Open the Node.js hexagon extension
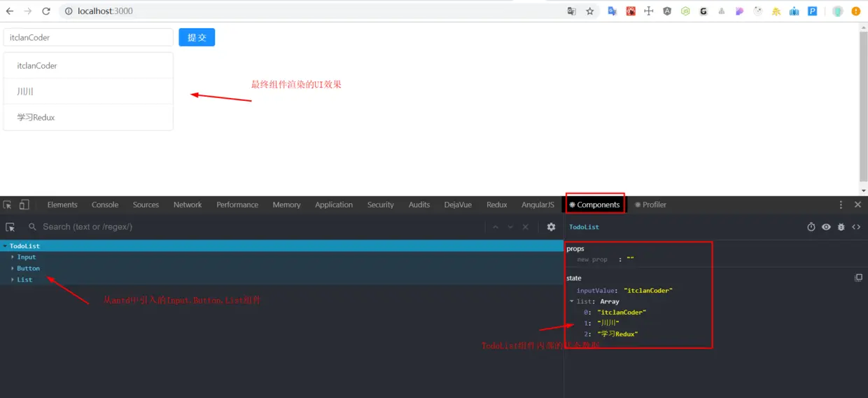Screen dimensions: 868x398 click(685, 11)
